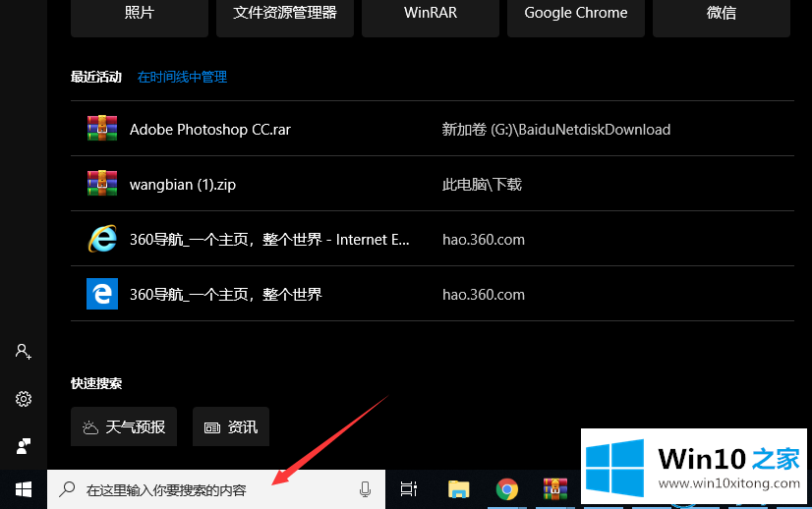Click the microphone icon in search box
Screen dimensions: 812x509
(x=366, y=489)
